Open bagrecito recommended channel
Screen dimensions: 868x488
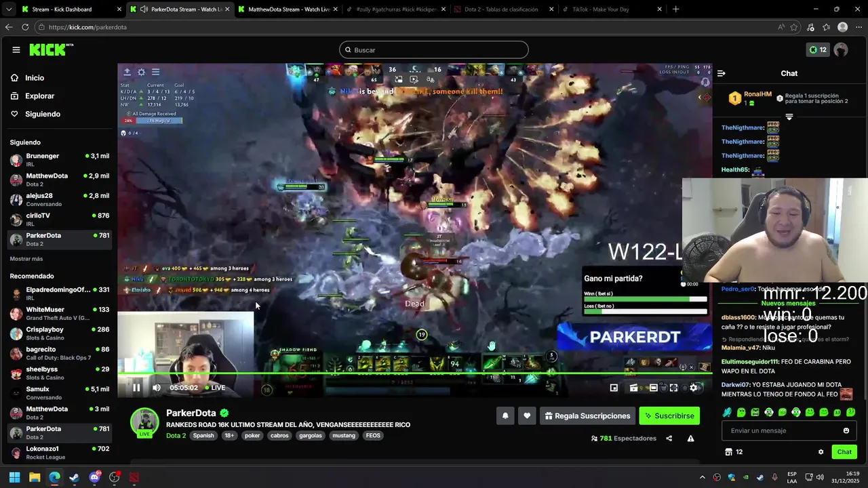[x=60, y=353]
